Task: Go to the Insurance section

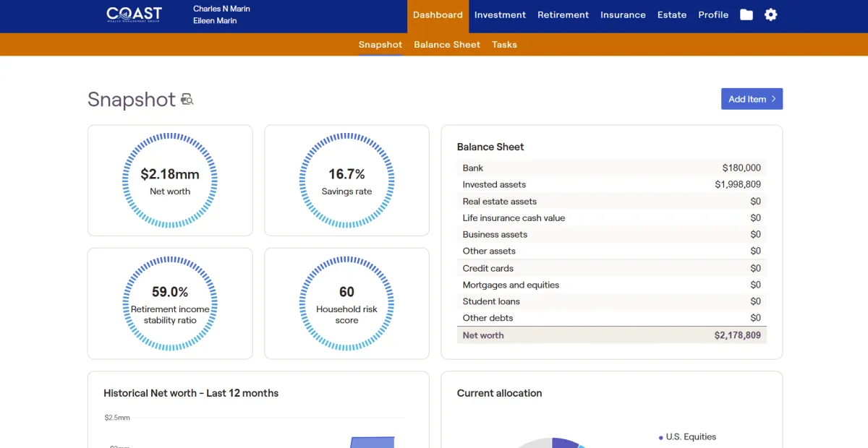Action: click(x=623, y=14)
